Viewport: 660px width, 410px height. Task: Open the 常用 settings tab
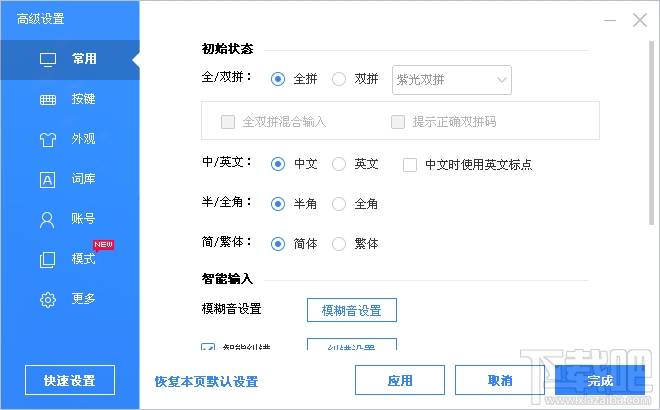[70, 60]
